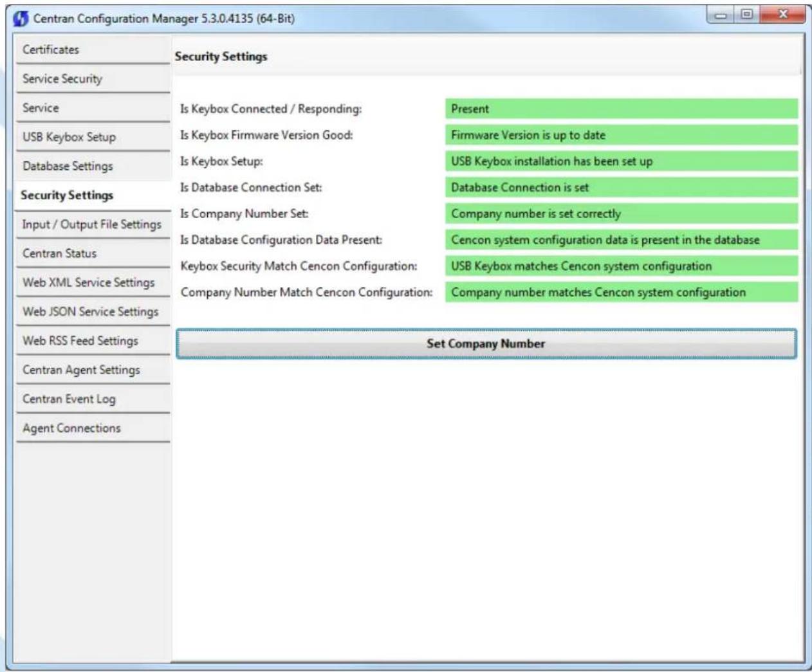Click 'Database Connection is set' status
This screenshot has height=672, width=812.
click(x=622, y=188)
